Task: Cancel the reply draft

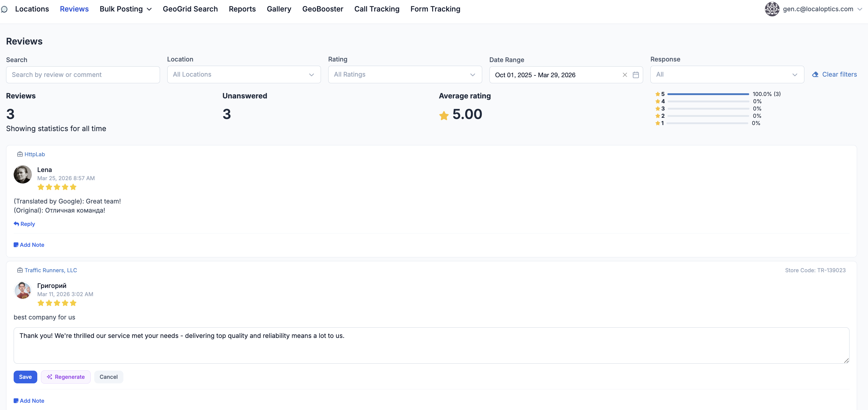Action: [109, 377]
